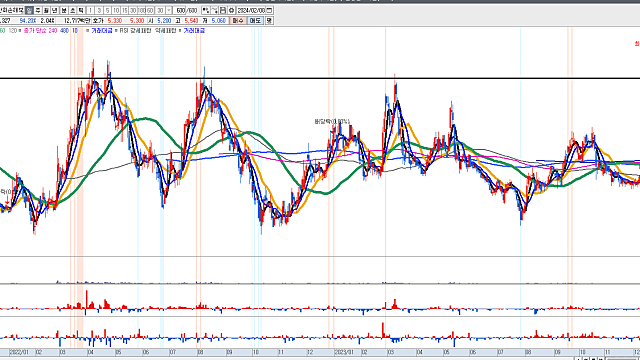Open the custom interval dropdown arrow
This screenshot has height=360, width=640.
pos(169,11)
